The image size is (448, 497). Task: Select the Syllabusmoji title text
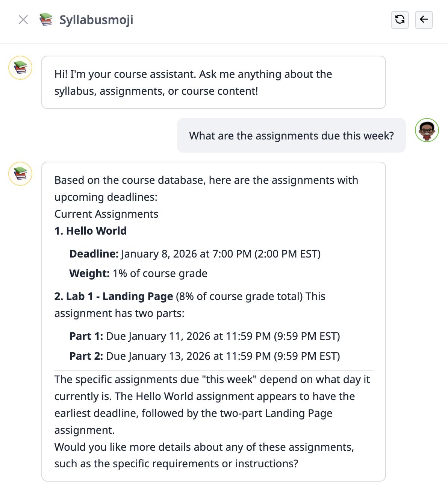click(x=96, y=20)
